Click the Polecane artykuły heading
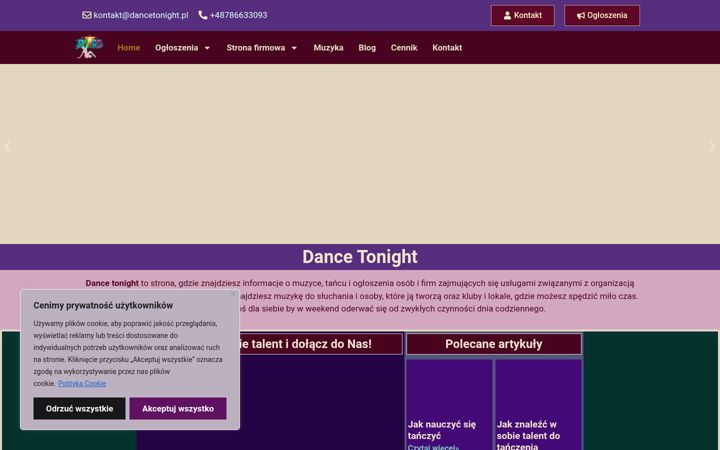This screenshot has width=720, height=450. [x=494, y=344]
